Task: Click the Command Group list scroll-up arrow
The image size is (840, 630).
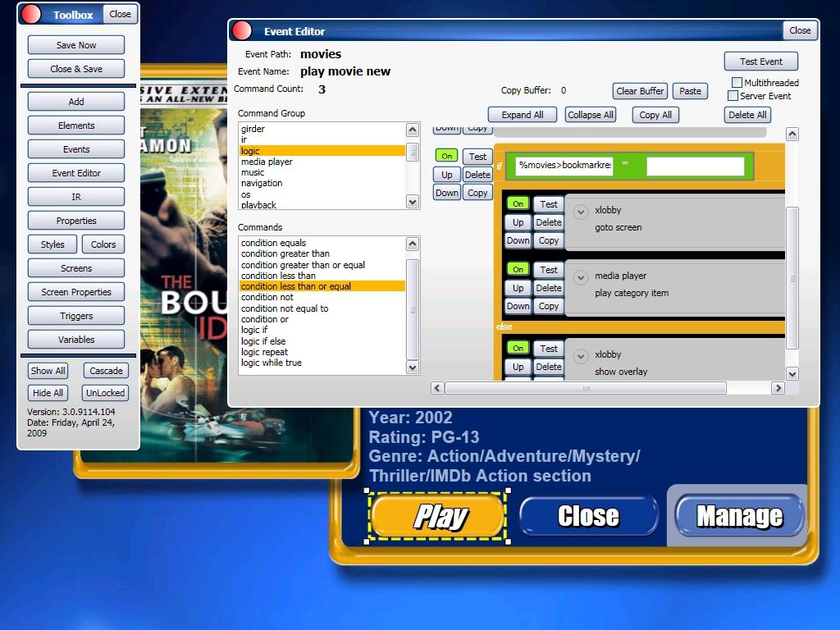Action: point(412,130)
